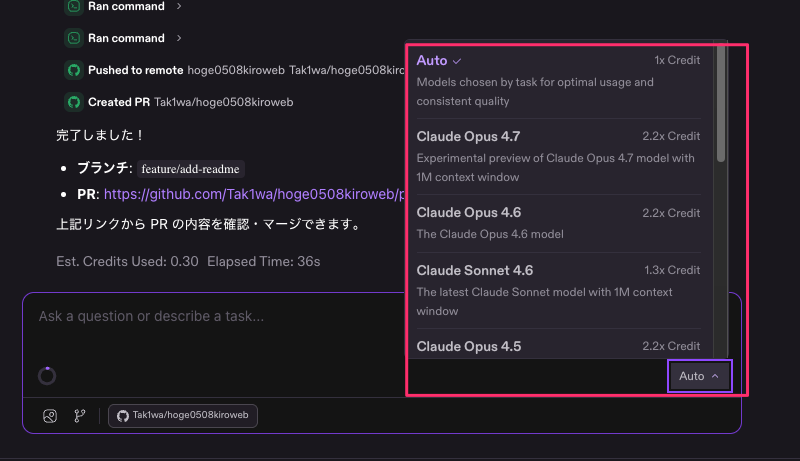Click the 2.2x Credit label for Opus 4.6
This screenshot has width=800, height=461.
(671, 213)
